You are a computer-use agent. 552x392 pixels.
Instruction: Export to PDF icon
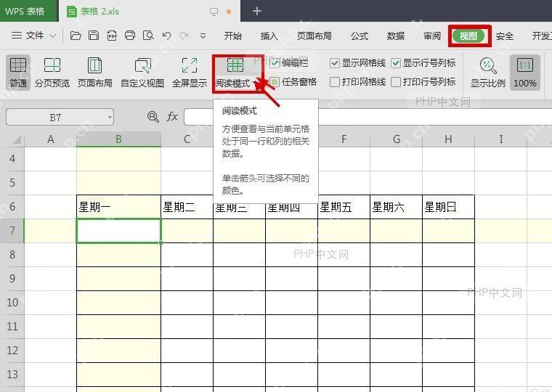[x=112, y=36]
